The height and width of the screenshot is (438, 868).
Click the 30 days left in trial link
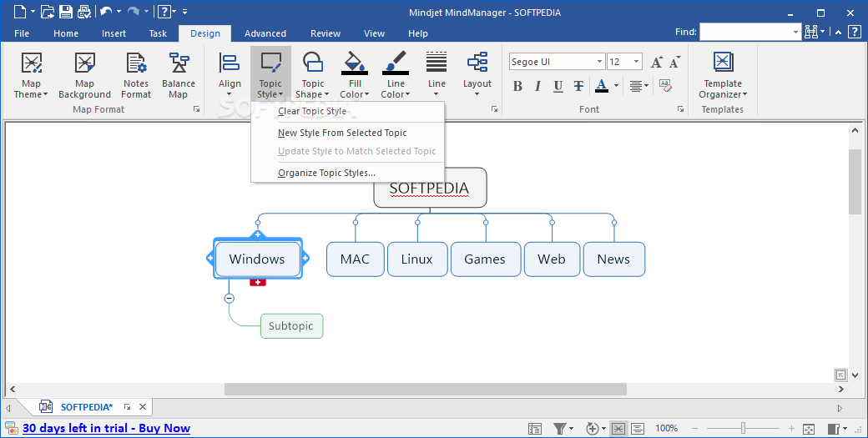[x=106, y=428]
